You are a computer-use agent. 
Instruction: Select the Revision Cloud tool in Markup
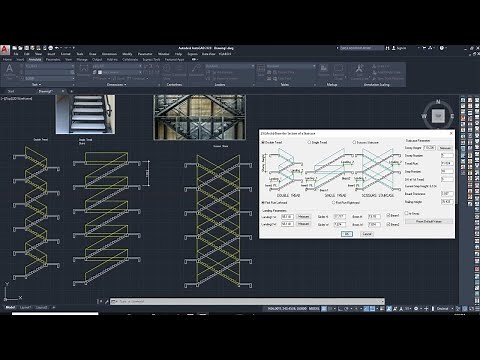(x=338, y=71)
